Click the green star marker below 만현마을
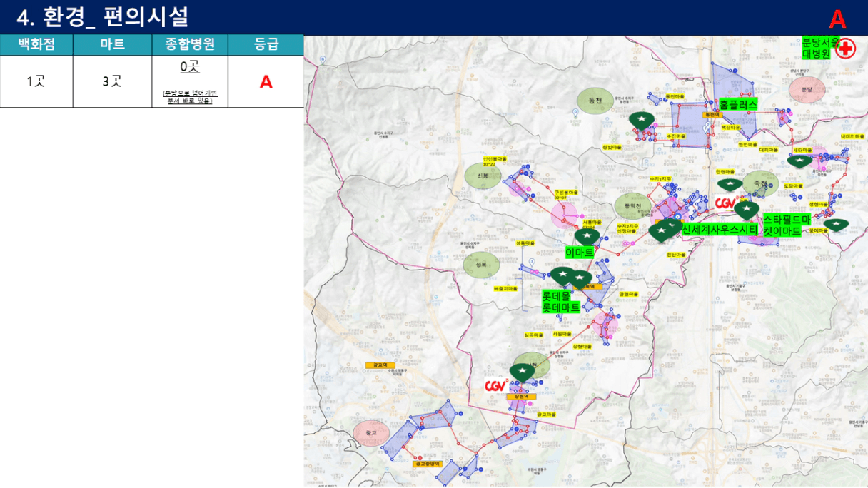The image size is (868, 488). pos(729,185)
